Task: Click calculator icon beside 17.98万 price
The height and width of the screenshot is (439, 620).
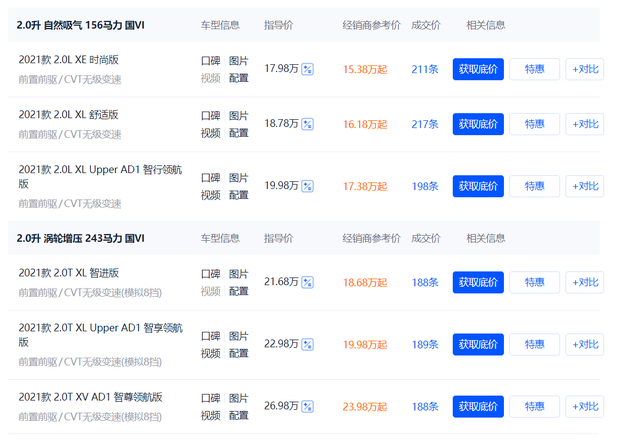Action: (308, 69)
